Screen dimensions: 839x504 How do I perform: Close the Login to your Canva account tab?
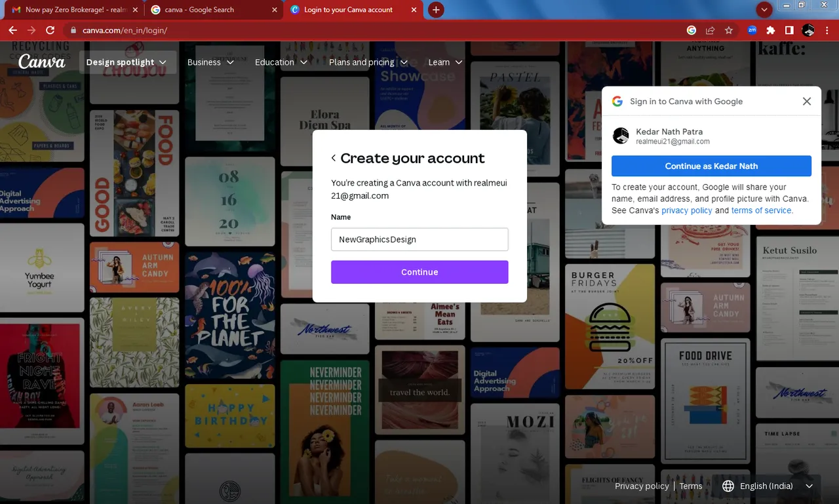click(x=414, y=10)
